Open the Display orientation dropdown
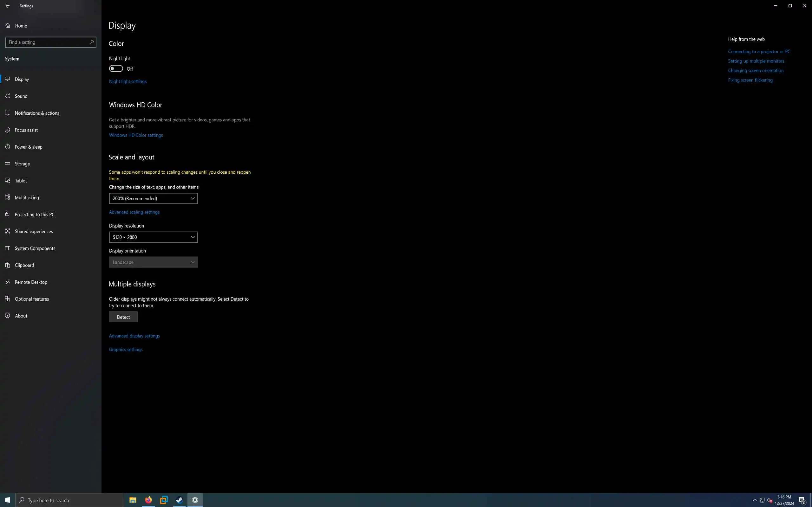Viewport: 812px width, 507px height. pos(153,262)
